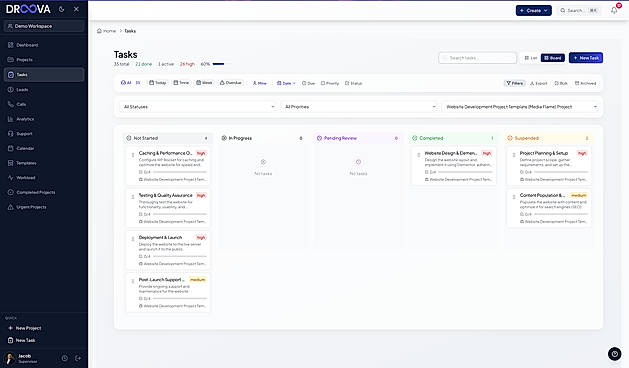The height and width of the screenshot is (368, 629).
Task: Click the logout icon next to Jacob
Action: [78, 358]
